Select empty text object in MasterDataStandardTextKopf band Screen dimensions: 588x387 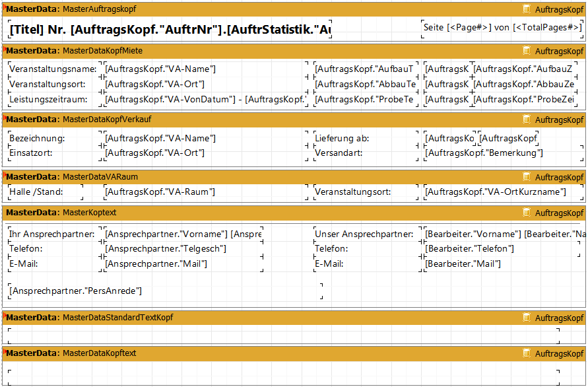point(284,336)
